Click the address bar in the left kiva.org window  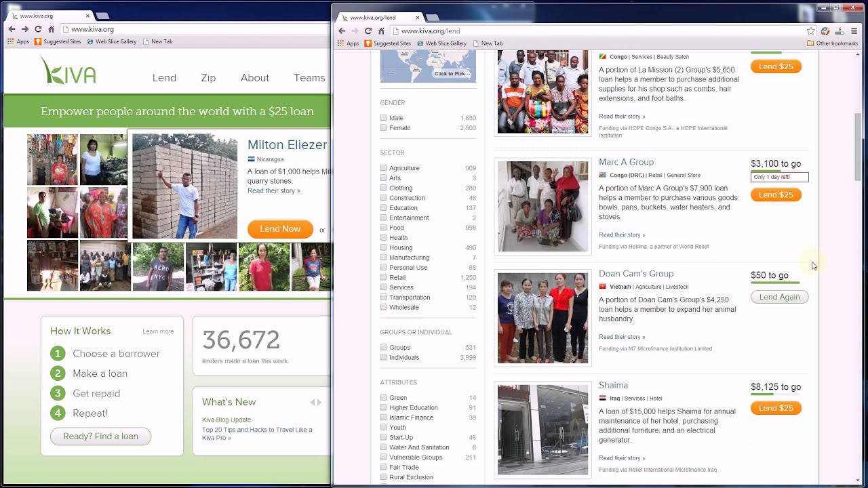[x=197, y=29]
